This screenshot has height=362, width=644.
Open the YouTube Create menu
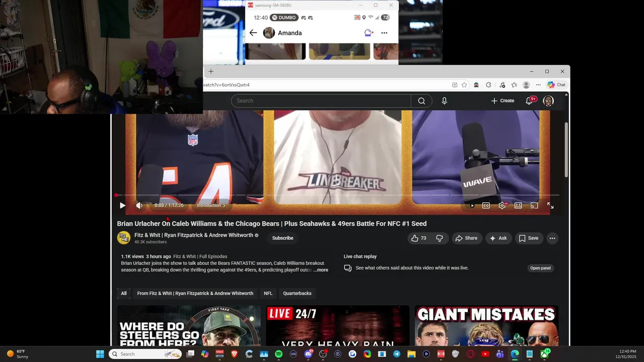503,101
